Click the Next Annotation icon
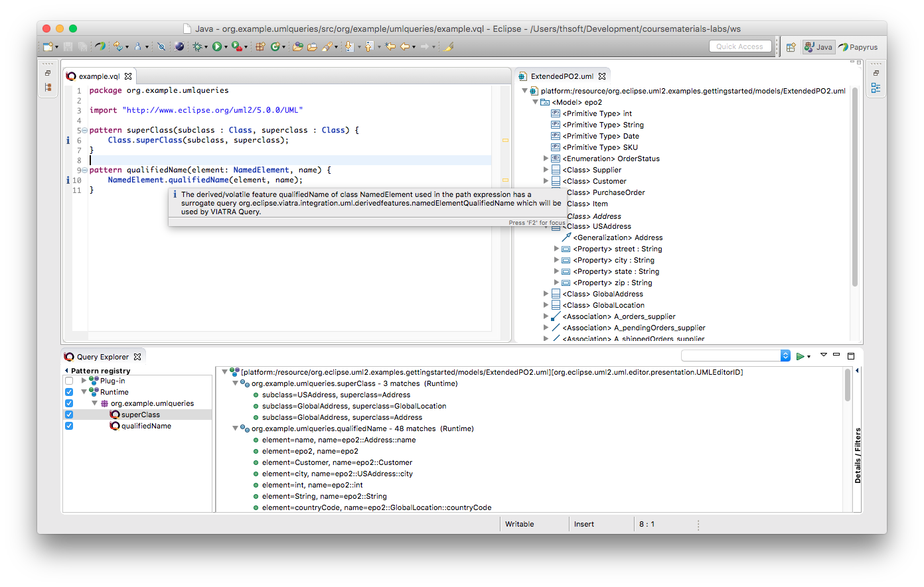 (348, 46)
